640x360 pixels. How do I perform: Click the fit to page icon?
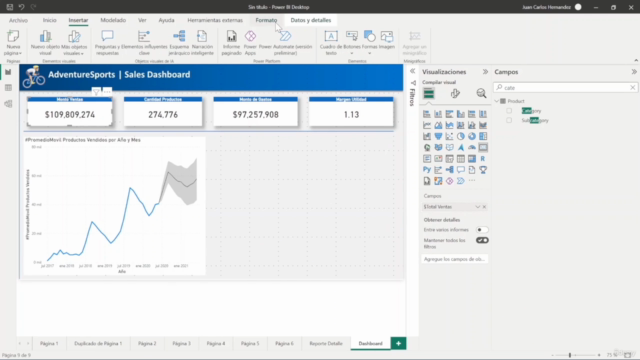tap(628, 355)
